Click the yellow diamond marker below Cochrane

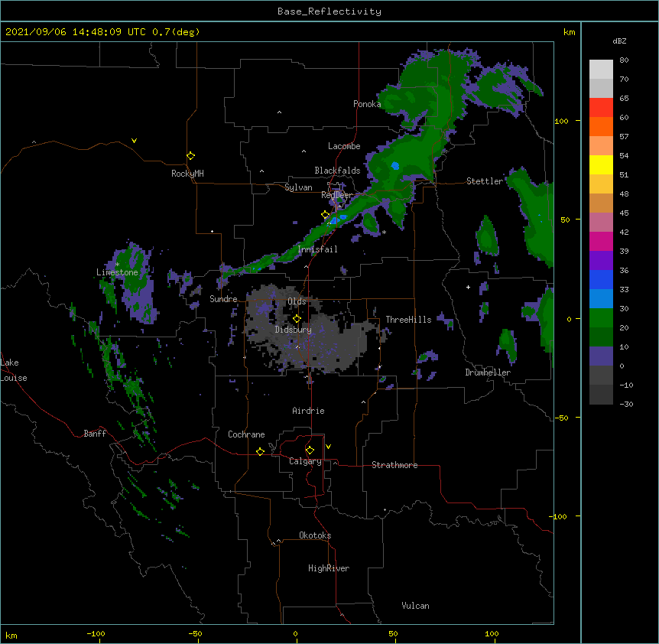coord(260,451)
